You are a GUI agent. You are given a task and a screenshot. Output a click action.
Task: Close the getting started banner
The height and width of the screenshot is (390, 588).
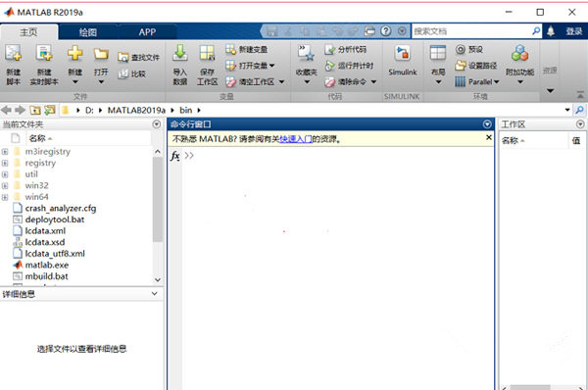(489, 137)
